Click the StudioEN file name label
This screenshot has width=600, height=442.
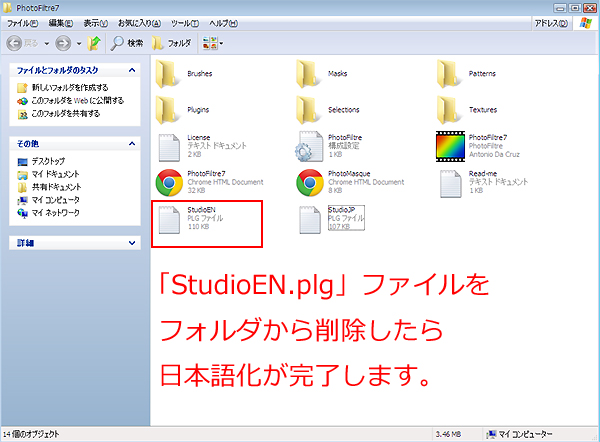pos(201,210)
